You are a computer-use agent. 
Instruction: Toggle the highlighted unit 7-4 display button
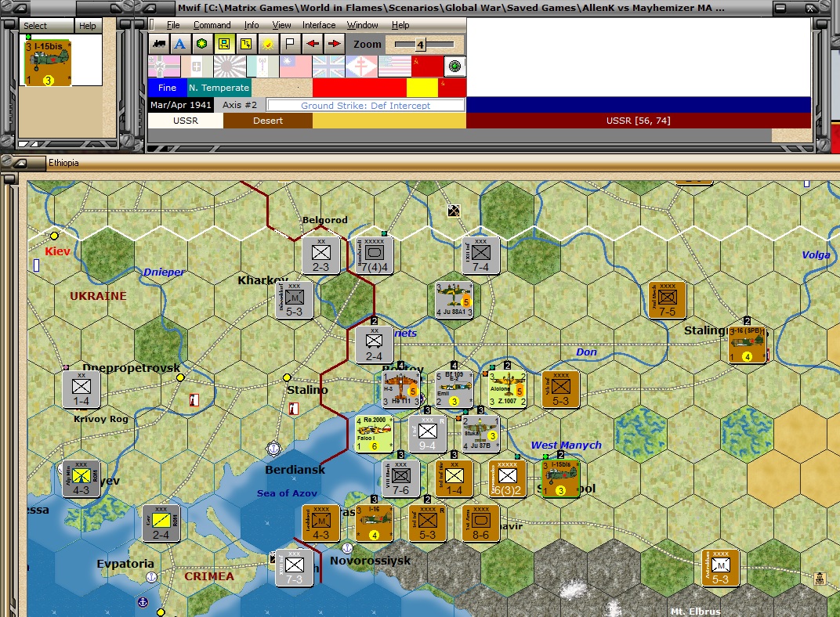pos(224,44)
